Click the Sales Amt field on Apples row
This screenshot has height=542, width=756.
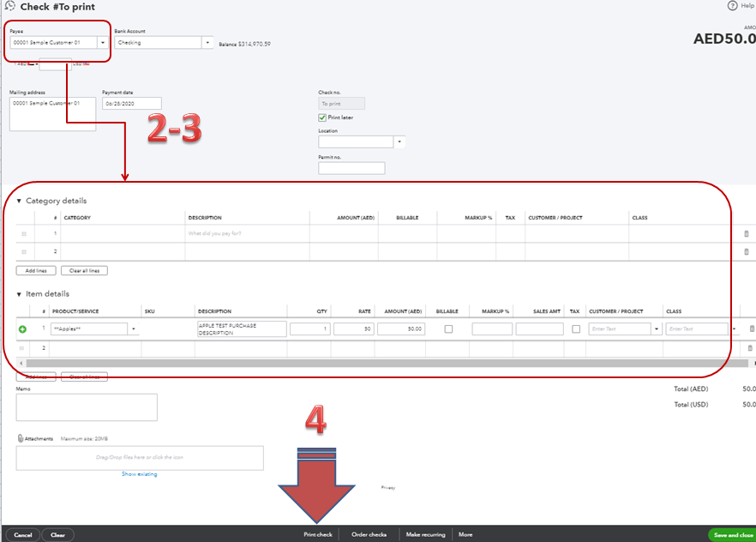point(539,328)
